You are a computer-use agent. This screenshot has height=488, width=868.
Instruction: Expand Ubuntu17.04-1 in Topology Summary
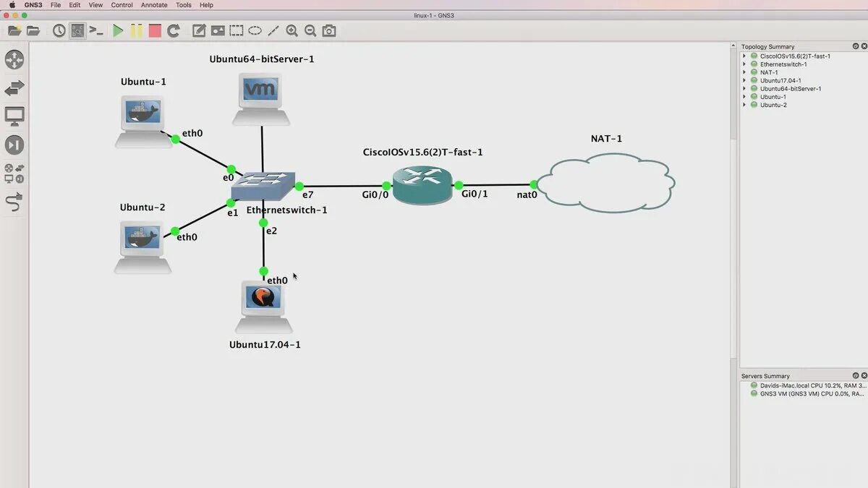[744, 80]
